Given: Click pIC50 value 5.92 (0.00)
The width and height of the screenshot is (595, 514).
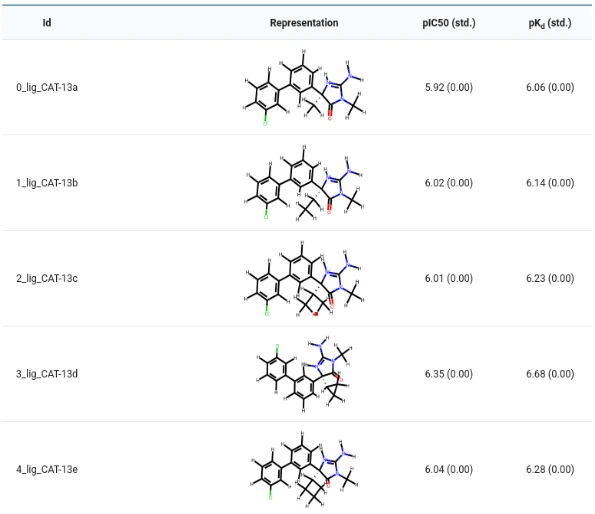Looking at the screenshot, I should 449,88.
